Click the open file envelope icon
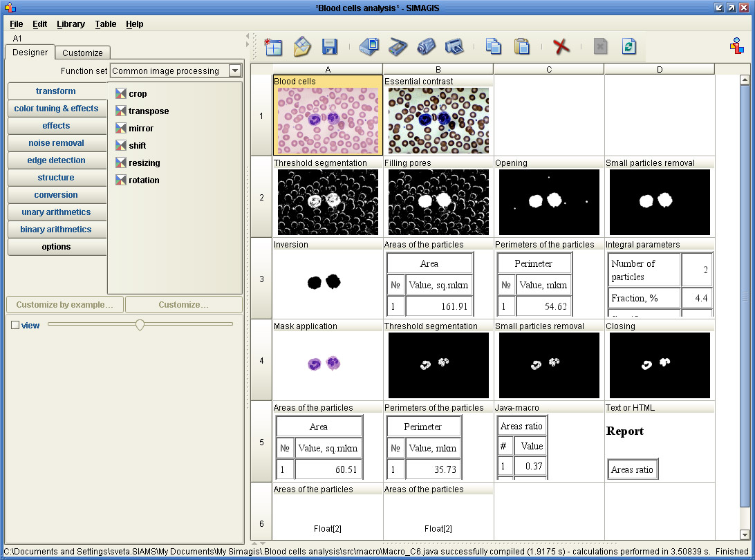Viewport: 755px width, 560px height. 302,46
